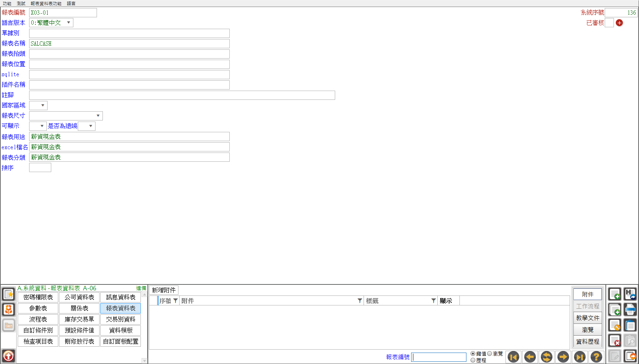Click the copy-documents icon with green plus
Image resolution: width=639 pixels, height=364 pixels.
coord(615,310)
